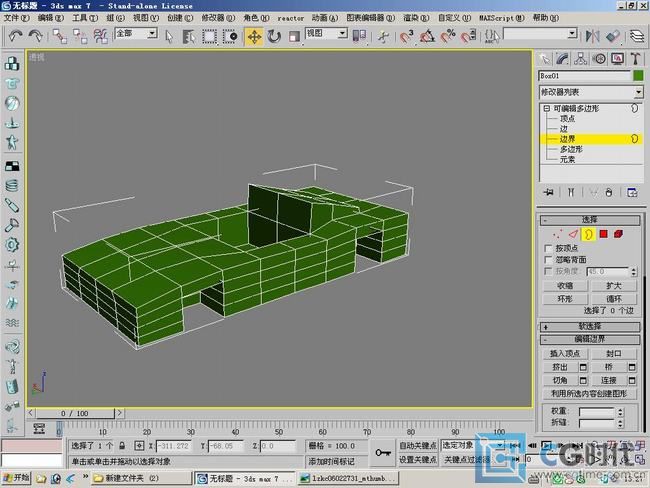The height and width of the screenshot is (488, 650).
Task: Click the Pin Stack icon
Action: pyautogui.click(x=549, y=192)
